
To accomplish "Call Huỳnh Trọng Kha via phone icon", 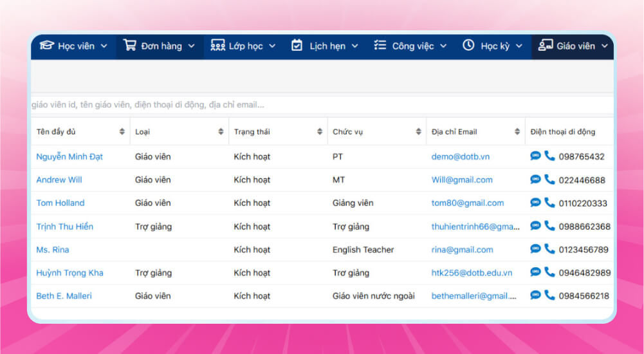I will (x=549, y=272).
